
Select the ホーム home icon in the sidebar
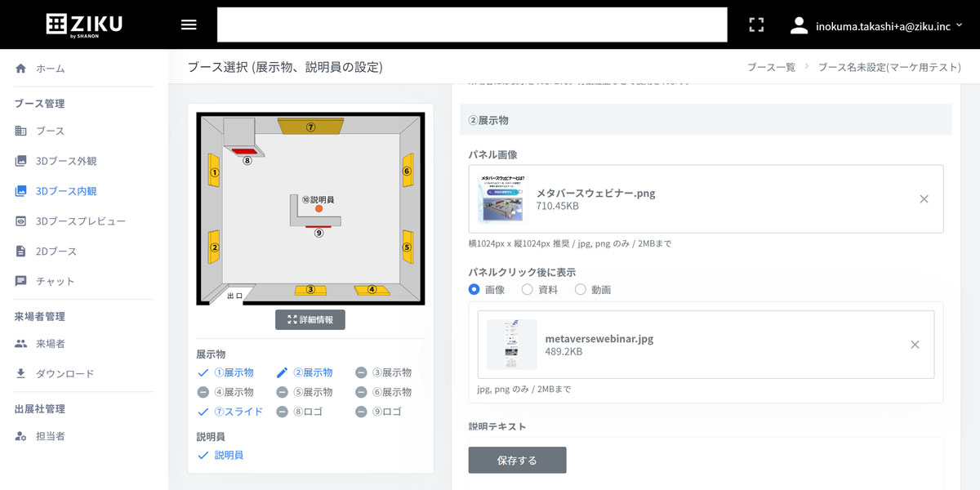pyautogui.click(x=20, y=69)
